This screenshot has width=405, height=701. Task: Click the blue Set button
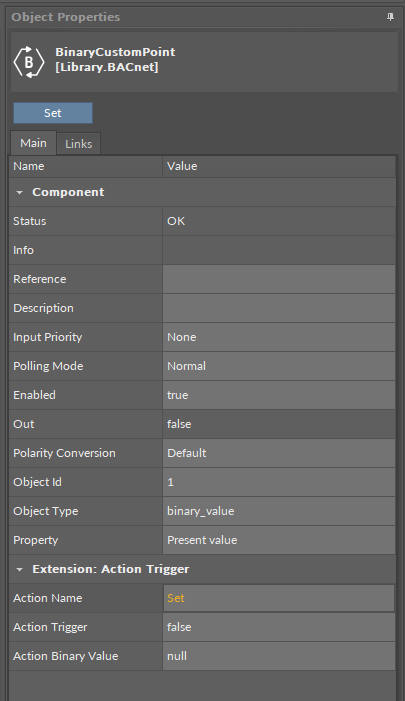[x=53, y=113]
